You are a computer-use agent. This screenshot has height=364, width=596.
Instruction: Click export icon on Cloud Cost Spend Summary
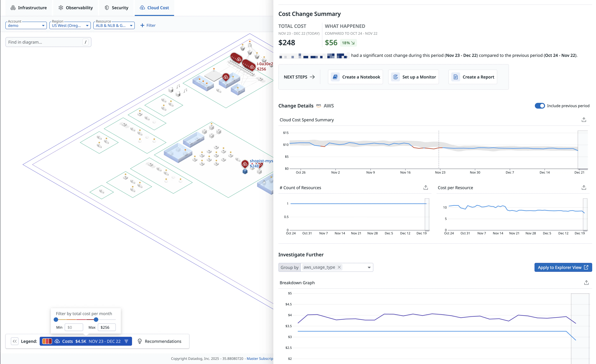click(584, 120)
